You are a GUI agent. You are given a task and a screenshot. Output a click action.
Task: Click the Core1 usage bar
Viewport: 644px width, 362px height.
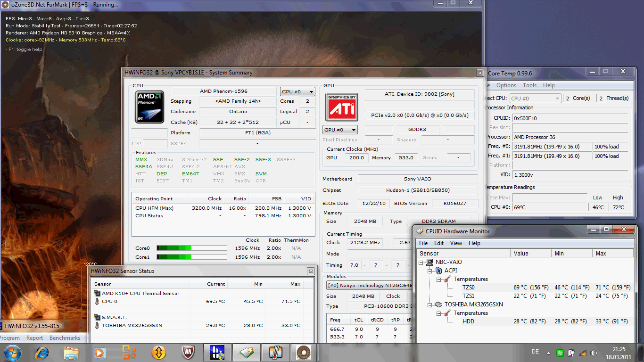pyautogui.click(x=191, y=257)
